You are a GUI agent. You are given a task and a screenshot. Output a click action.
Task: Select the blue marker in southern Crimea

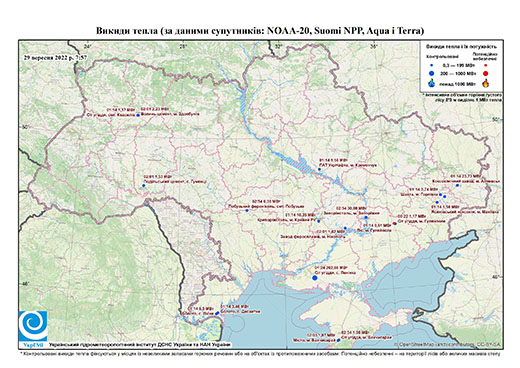(x=338, y=340)
